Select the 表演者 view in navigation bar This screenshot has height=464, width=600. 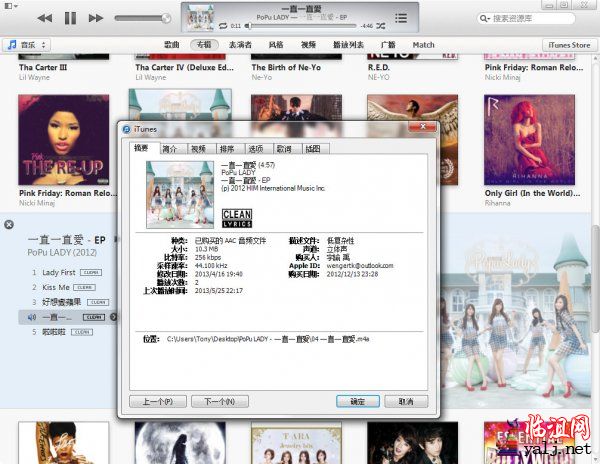coord(238,45)
